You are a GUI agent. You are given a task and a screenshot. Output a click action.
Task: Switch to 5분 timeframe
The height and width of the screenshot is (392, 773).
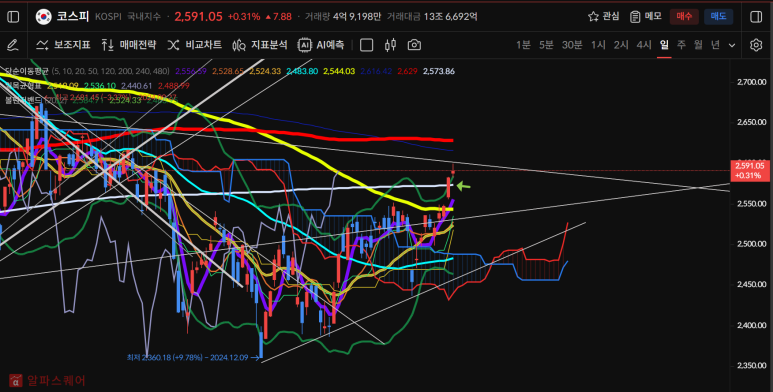[546, 45]
